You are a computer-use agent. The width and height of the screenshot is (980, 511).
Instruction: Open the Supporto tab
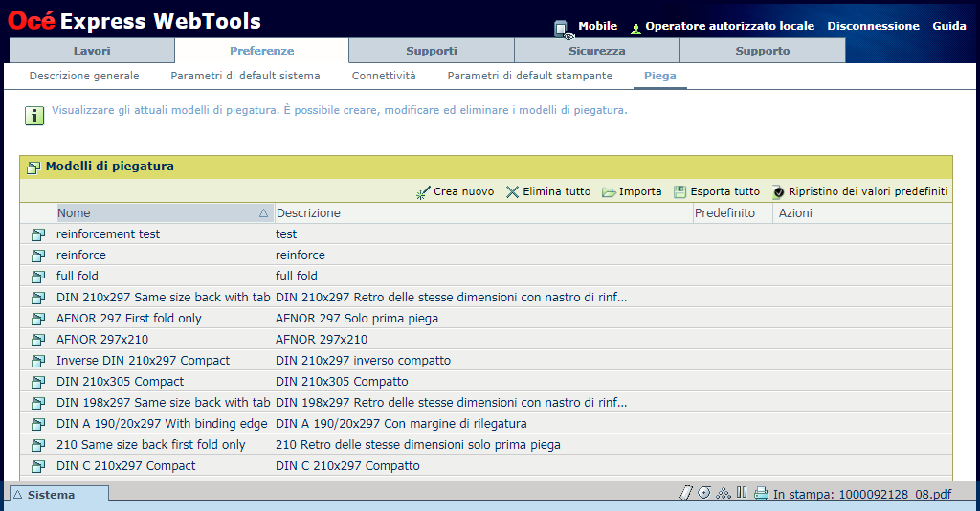pyautogui.click(x=763, y=51)
